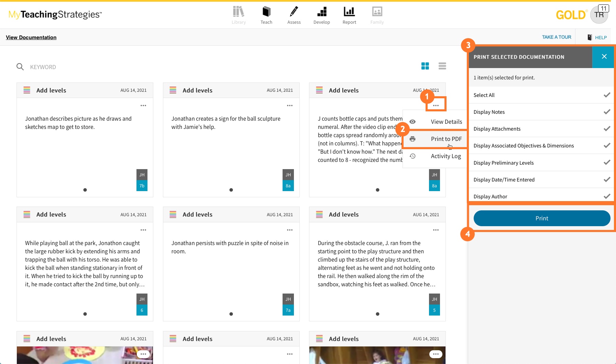Toggle the Select All checkmark

pyautogui.click(x=607, y=95)
